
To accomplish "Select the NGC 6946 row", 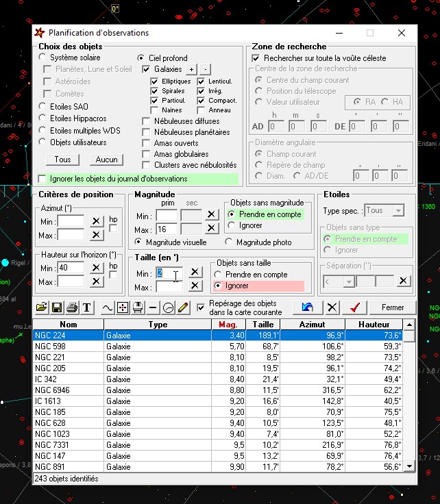I will (218, 390).
